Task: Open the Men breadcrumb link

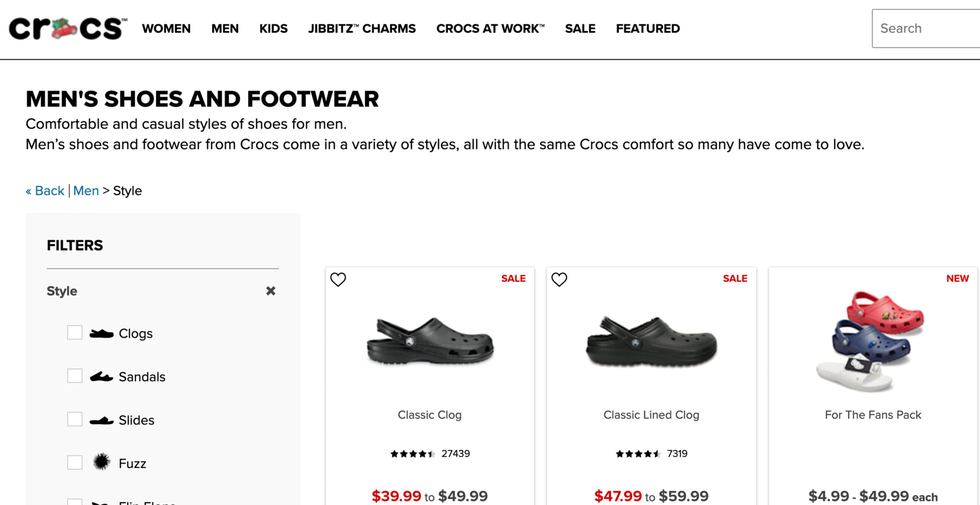Action: pos(86,190)
